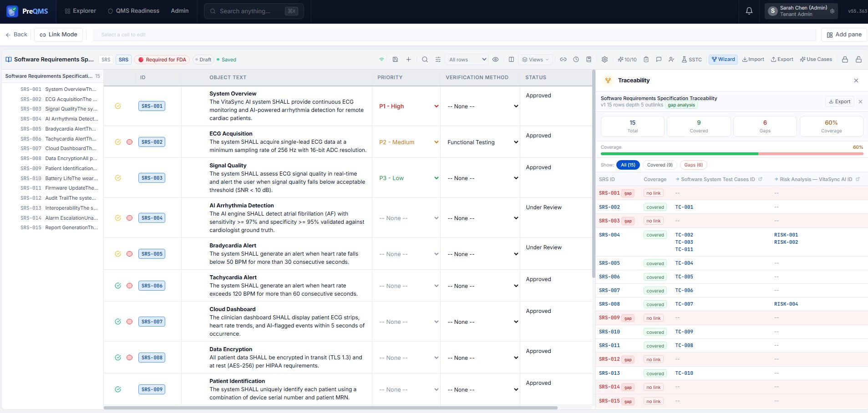This screenshot has height=413, width=868.
Task: Open Explorer in top navigation
Action: [x=80, y=11]
